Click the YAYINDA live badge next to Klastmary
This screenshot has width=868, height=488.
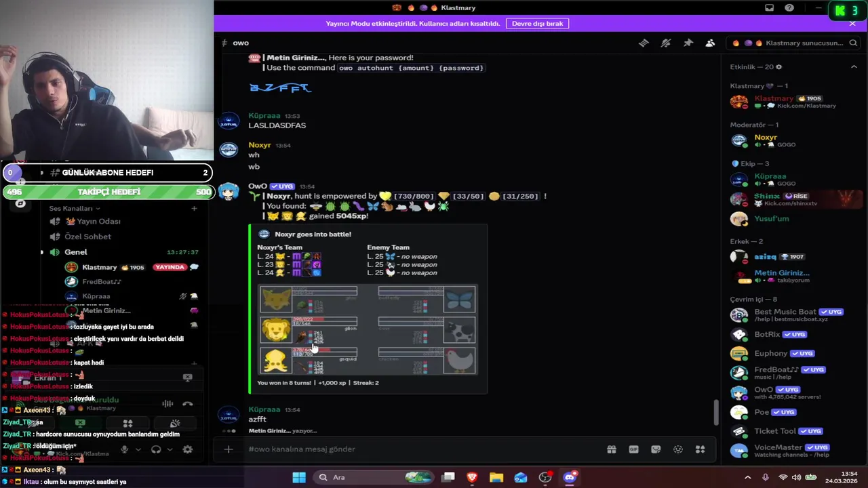click(x=170, y=267)
